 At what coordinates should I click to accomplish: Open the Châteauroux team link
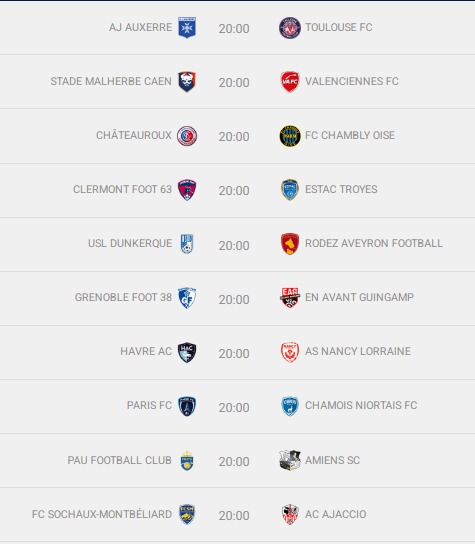click(134, 135)
